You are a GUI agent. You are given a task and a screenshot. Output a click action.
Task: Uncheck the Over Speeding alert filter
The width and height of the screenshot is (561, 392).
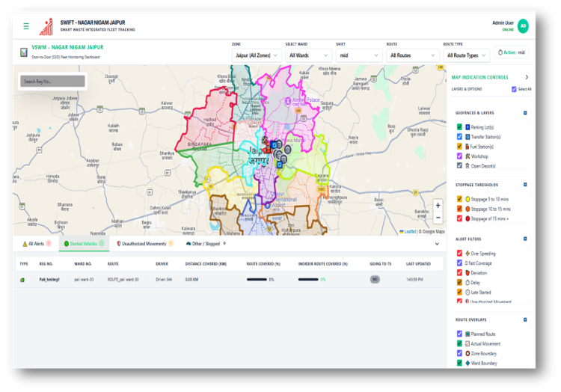[x=459, y=253]
